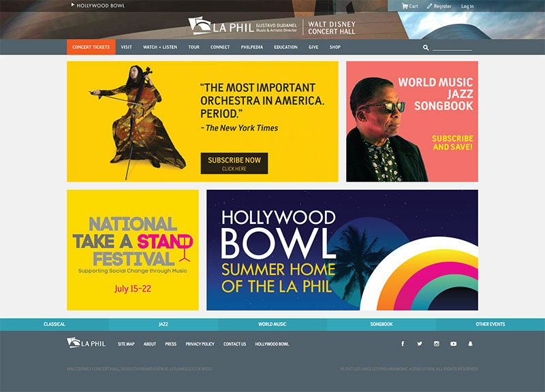Image resolution: width=545 pixels, height=392 pixels.
Task: Open the Hollywood Bowl summer banner
Action: tap(343, 250)
